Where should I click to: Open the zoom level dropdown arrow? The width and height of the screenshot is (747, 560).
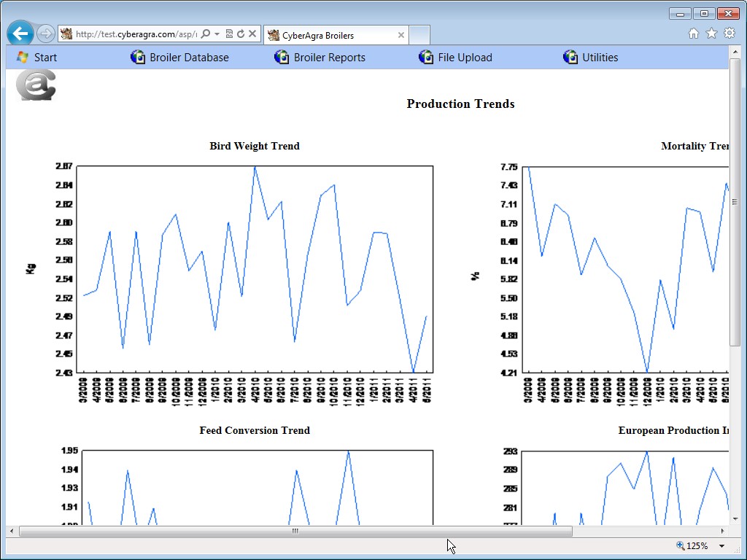(722, 546)
